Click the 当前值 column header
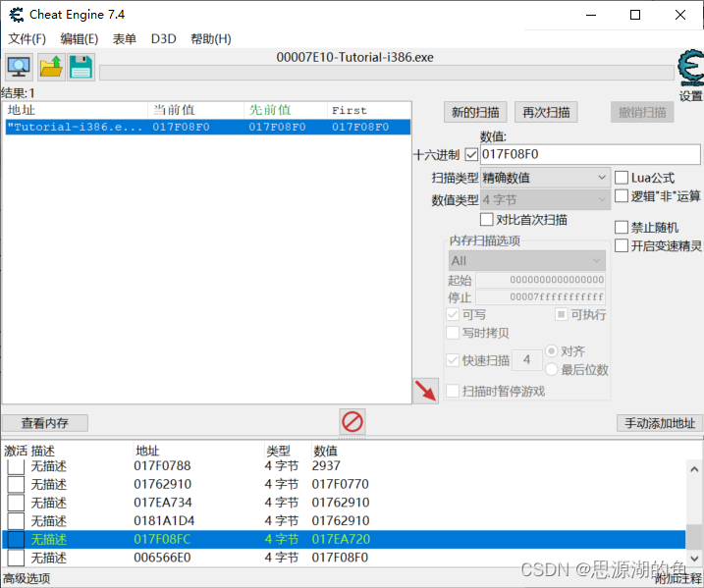 195,110
